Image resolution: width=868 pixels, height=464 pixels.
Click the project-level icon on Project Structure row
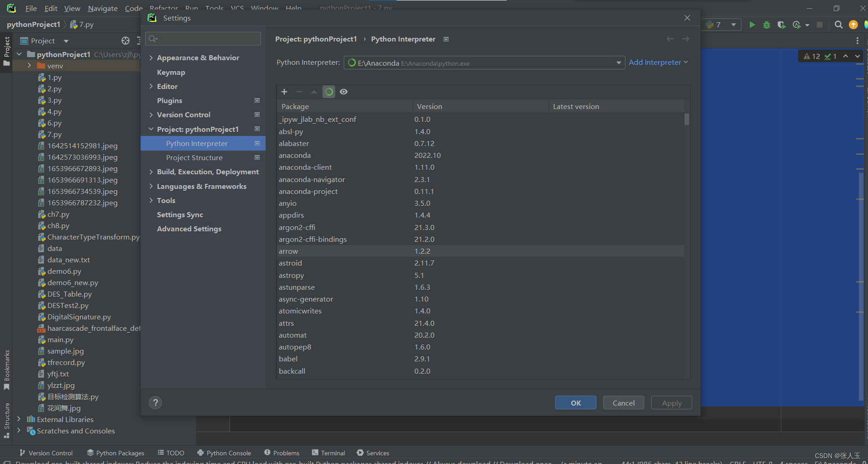pos(257,157)
